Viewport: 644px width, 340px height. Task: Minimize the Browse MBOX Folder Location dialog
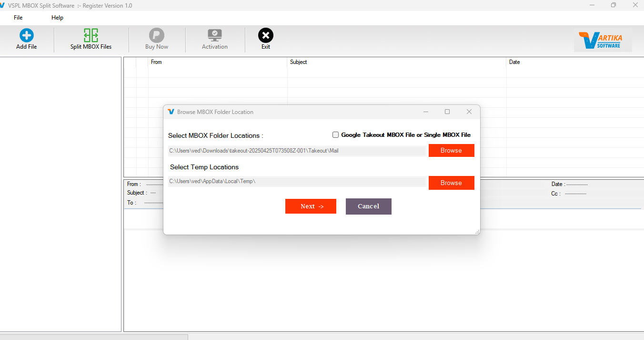pos(426,112)
